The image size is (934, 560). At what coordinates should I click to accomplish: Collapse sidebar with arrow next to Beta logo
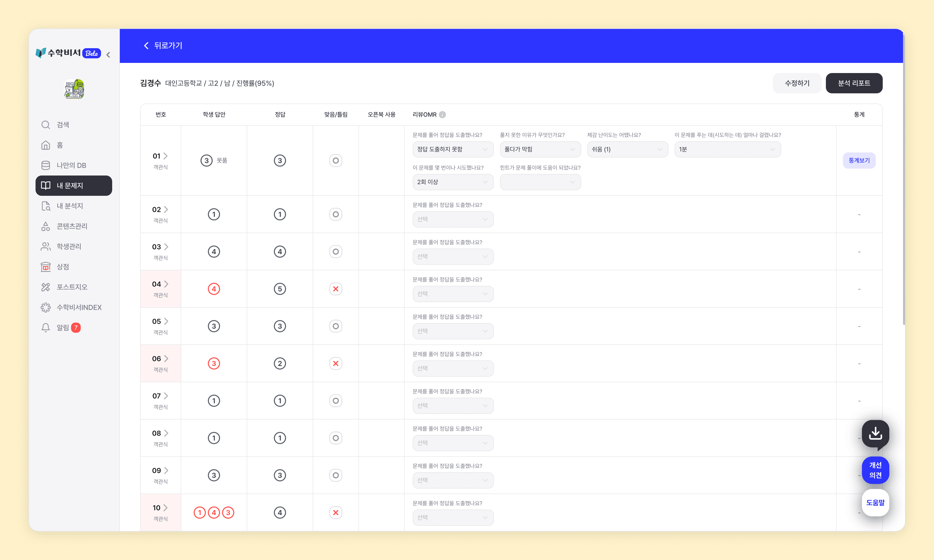[108, 55]
